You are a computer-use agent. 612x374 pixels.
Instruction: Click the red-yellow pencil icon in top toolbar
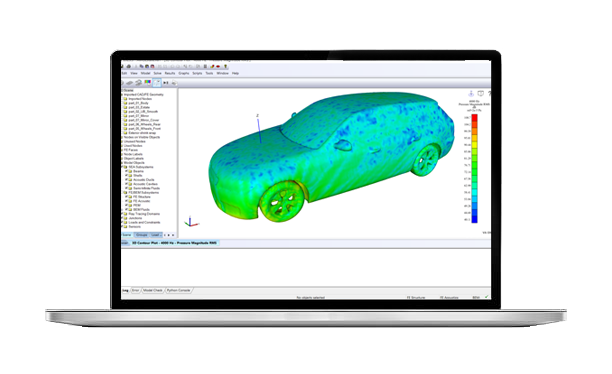(212, 66)
